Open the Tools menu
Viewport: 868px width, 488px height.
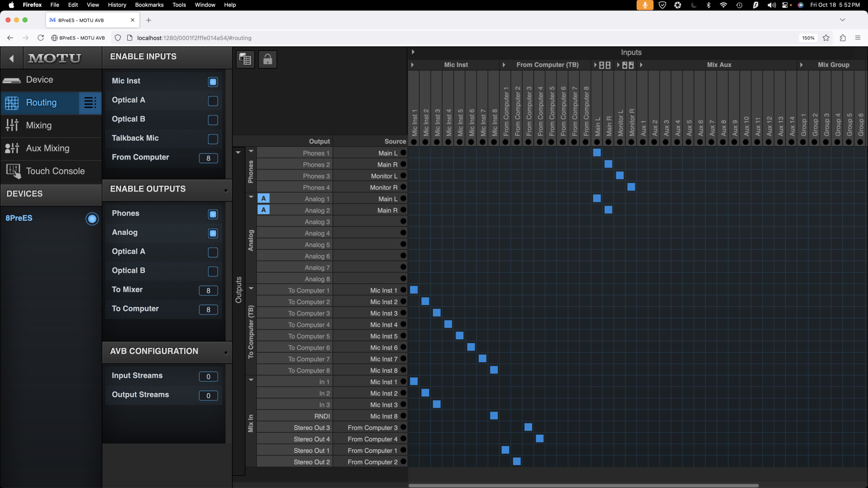(x=179, y=5)
